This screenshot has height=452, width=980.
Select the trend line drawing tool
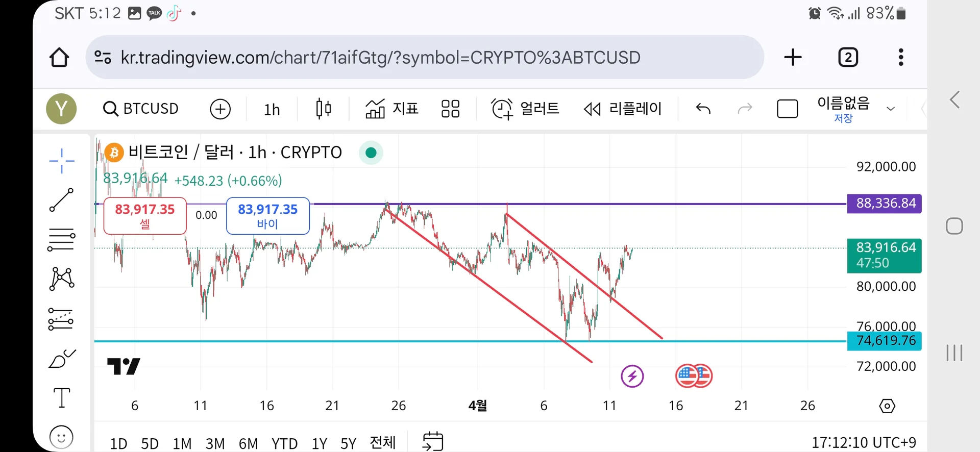coord(61,199)
